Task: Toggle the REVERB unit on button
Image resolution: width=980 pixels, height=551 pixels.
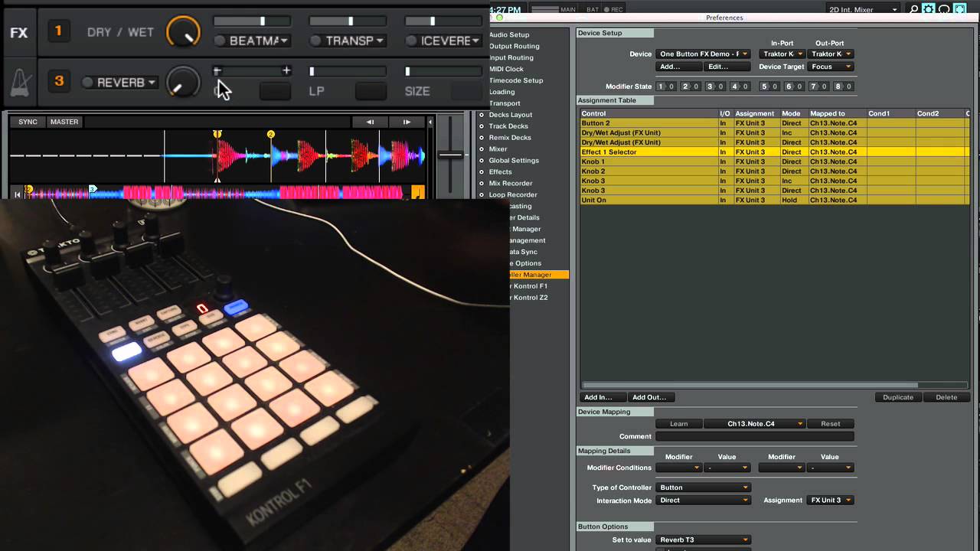Action: click(x=87, y=82)
